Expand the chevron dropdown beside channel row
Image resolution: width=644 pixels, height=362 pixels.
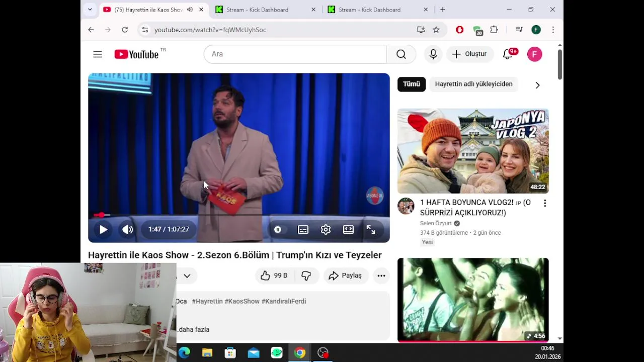tap(187, 276)
